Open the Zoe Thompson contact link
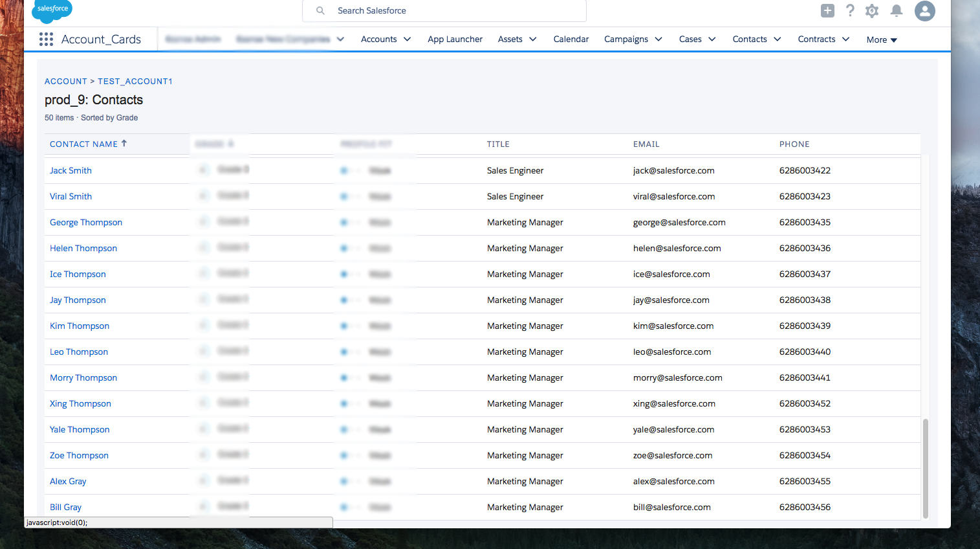Screen dimensions: 980x549 click(79, 456)
